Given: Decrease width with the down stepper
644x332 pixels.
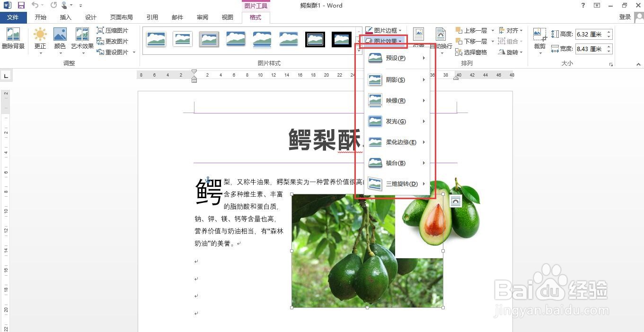Looking at the screenshot, I should pos(609,52).
